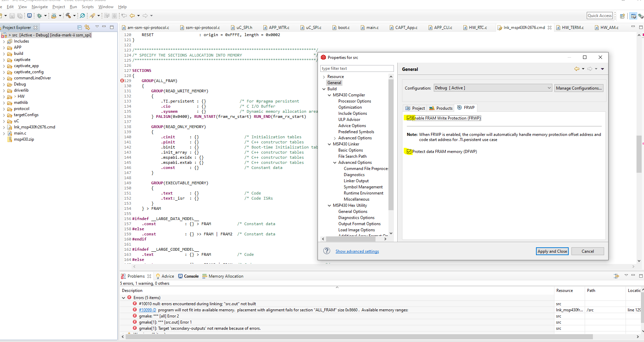Viewport: 644px width, 342px height.
Task: Click the Open Perspective icon
Action: click(x=622, y=16)
